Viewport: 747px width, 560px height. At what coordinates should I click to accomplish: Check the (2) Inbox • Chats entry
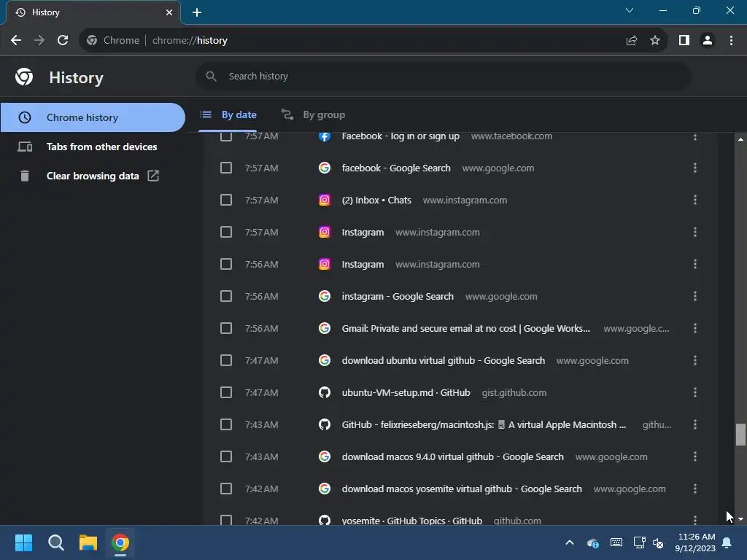[x=226, y=200]
